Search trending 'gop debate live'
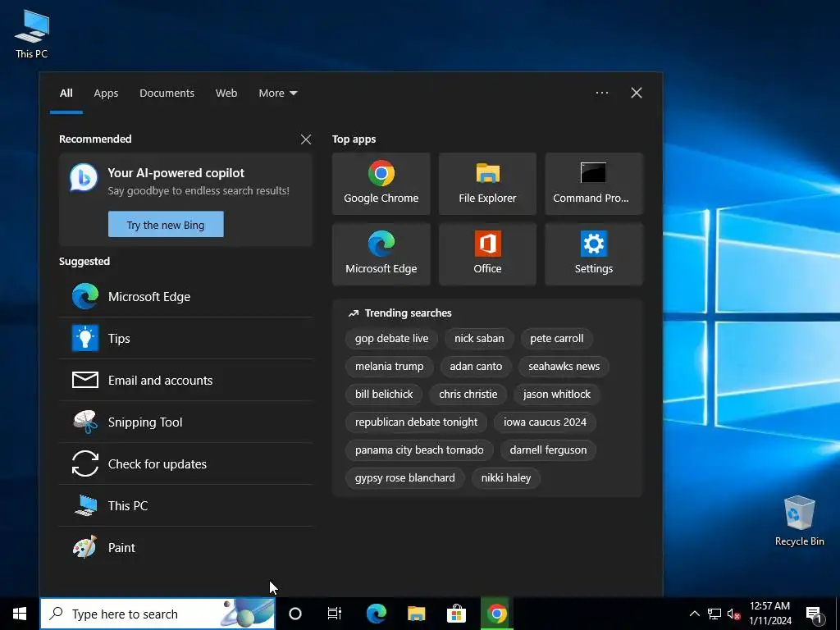The height and width of the screenshot is (630, 840). [x=391, y=339]
